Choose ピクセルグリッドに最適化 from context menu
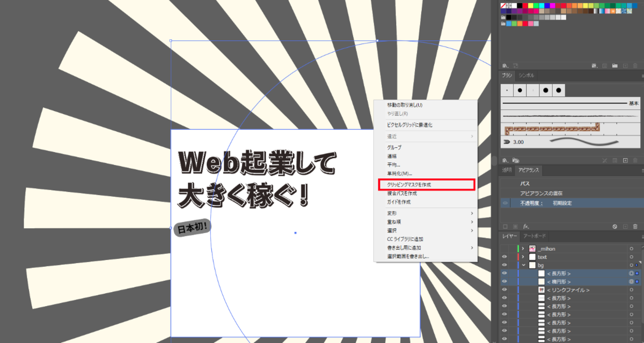This screenshot has width=644, height=343. 425,125
